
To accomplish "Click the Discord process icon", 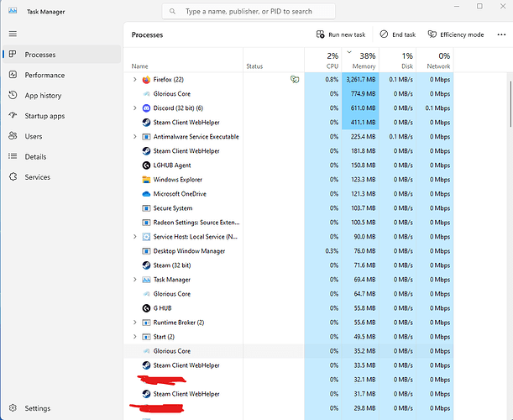I will [x=146, y=108].
